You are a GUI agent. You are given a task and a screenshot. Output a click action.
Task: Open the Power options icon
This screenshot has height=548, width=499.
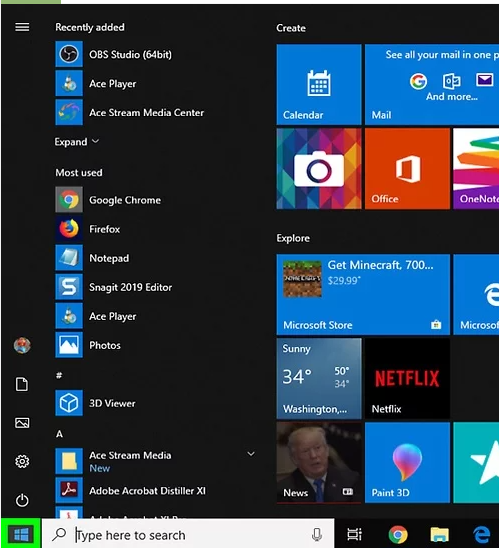tap(22, 500)
